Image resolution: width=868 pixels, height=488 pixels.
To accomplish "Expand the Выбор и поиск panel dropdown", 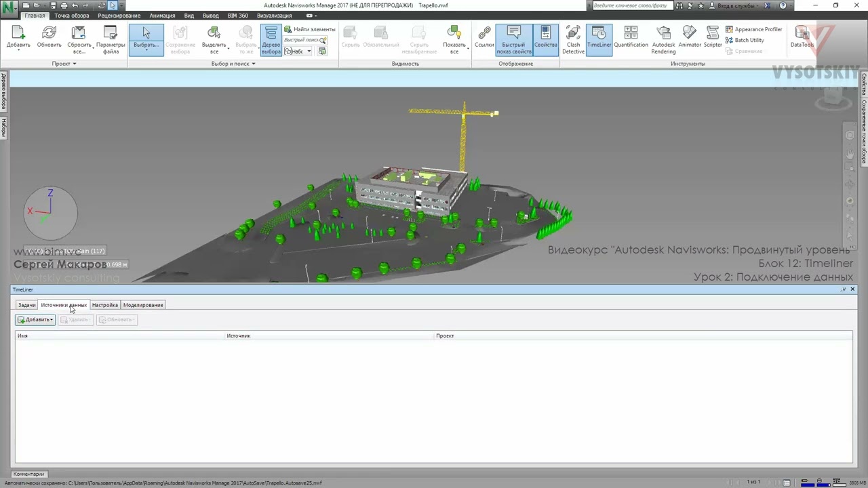I will [x=233, y=64].
